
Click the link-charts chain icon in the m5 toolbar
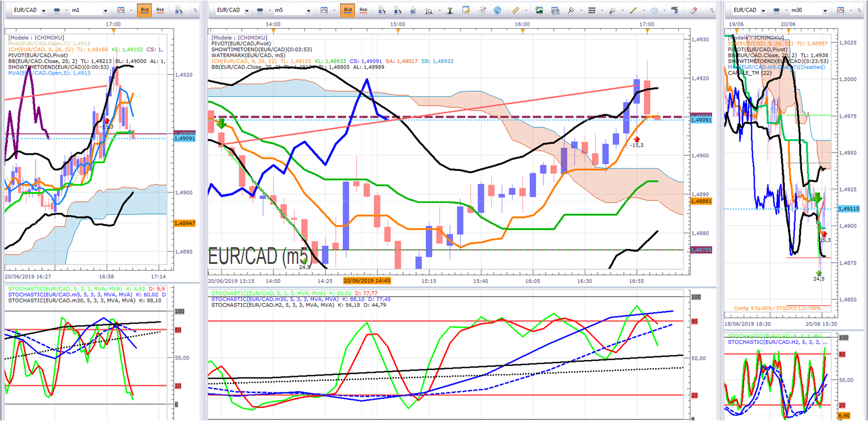[261, 10]
